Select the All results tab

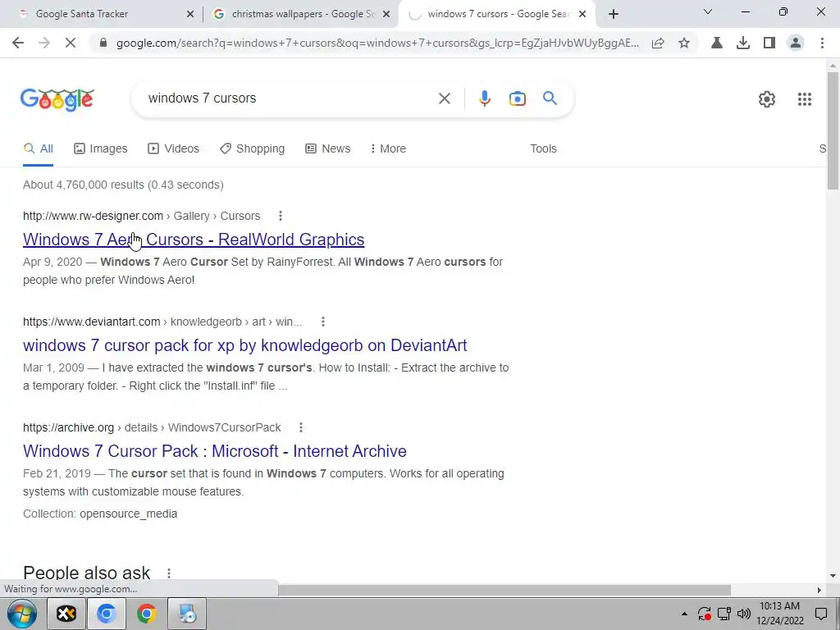[38, 149]
